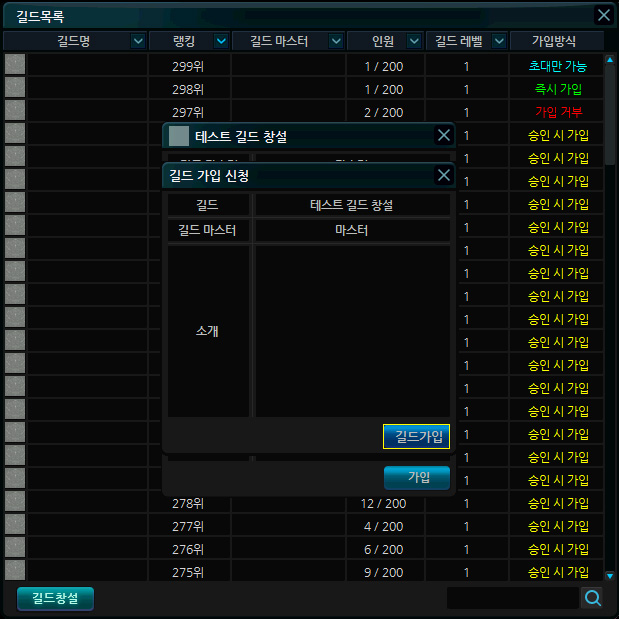Click guild emblem of the 297위 row
619x619 pixels.
(14, 111)
